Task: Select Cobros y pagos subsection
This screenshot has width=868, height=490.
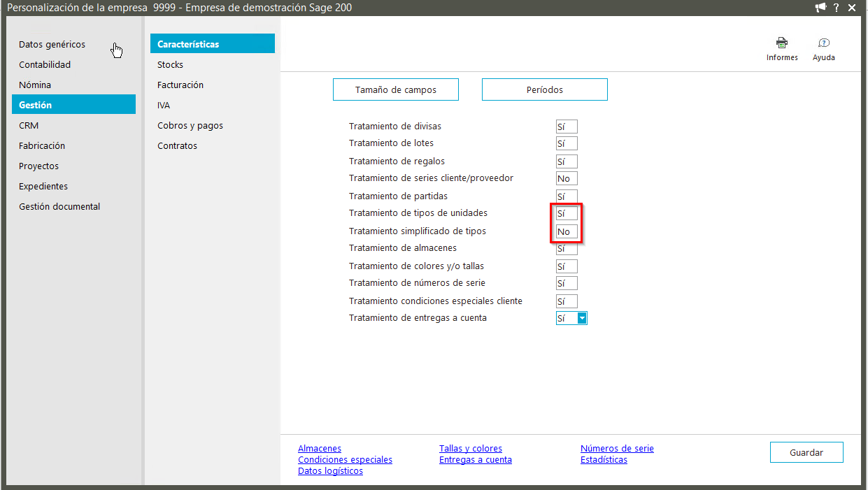Action: [x=190, y=125]
